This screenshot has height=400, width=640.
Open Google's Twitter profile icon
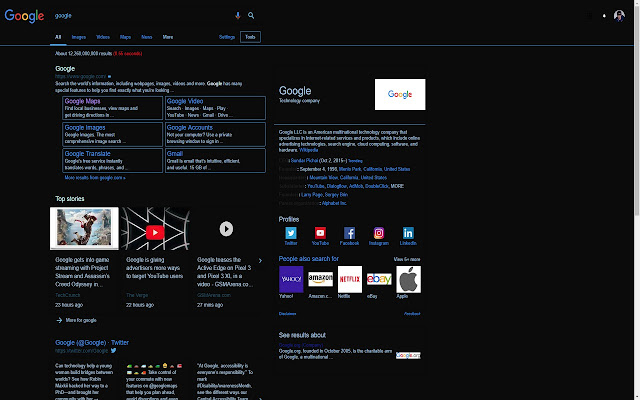click(x=291, y=233)
